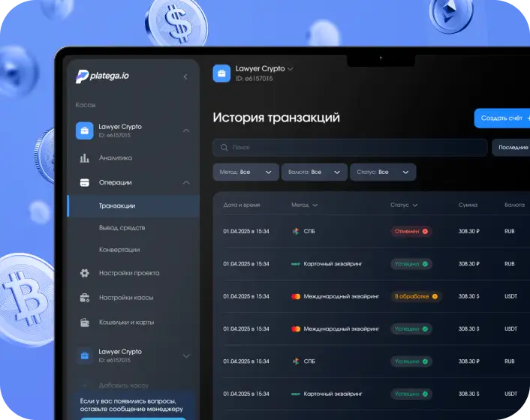Screen dimensions: 530x420
Task: Click the blue briefcase icon in header
Action: (221, 73)
